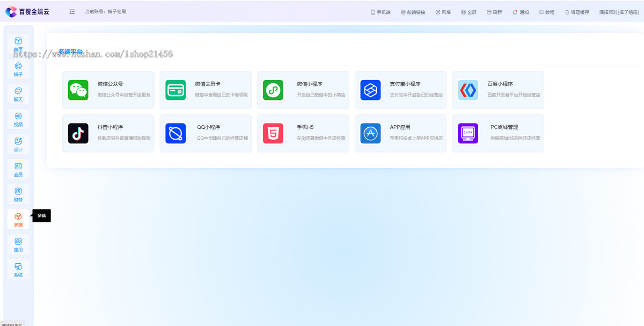Toggle 全屏 fullscreen mode

point(469,12)
